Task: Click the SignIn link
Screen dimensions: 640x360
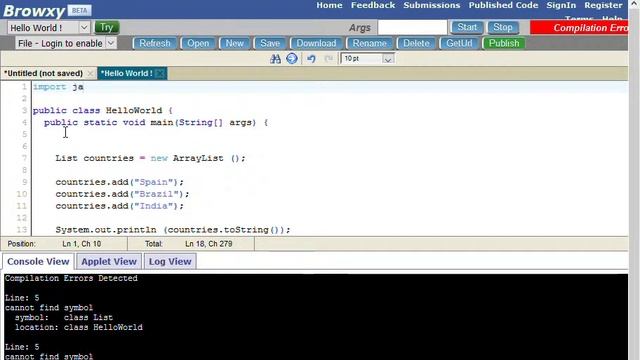Action: [561, 5]
